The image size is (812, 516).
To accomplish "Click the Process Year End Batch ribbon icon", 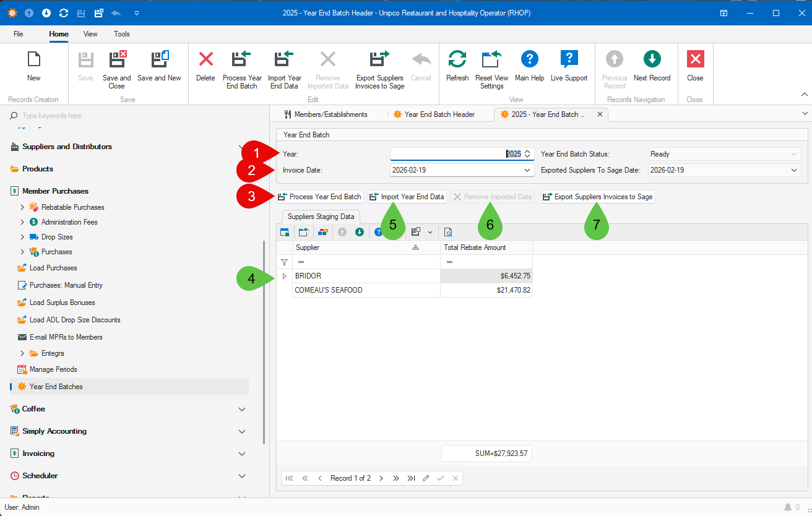I will pyautogui.click(x=241, y=60).
